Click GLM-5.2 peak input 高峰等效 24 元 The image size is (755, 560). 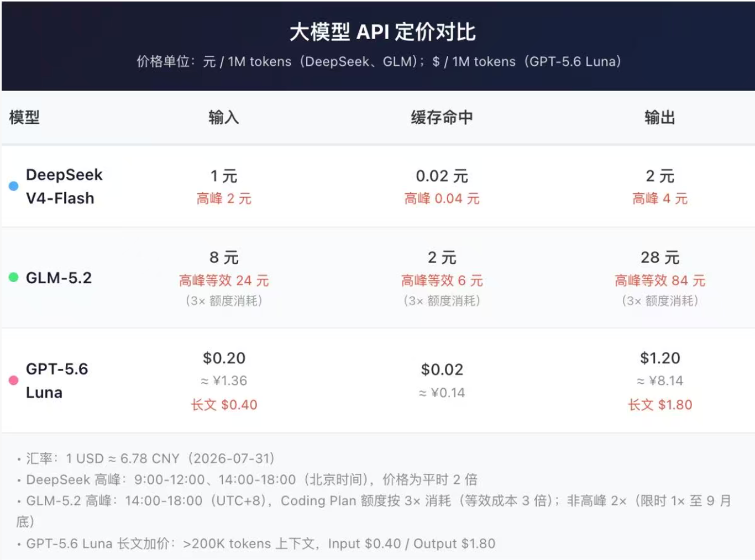[x=224, y=281]
